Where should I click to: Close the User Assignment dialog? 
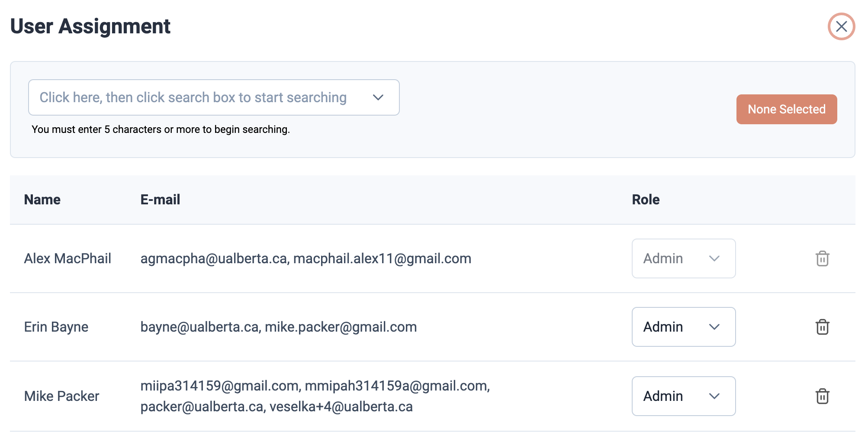tap(841, 26)
